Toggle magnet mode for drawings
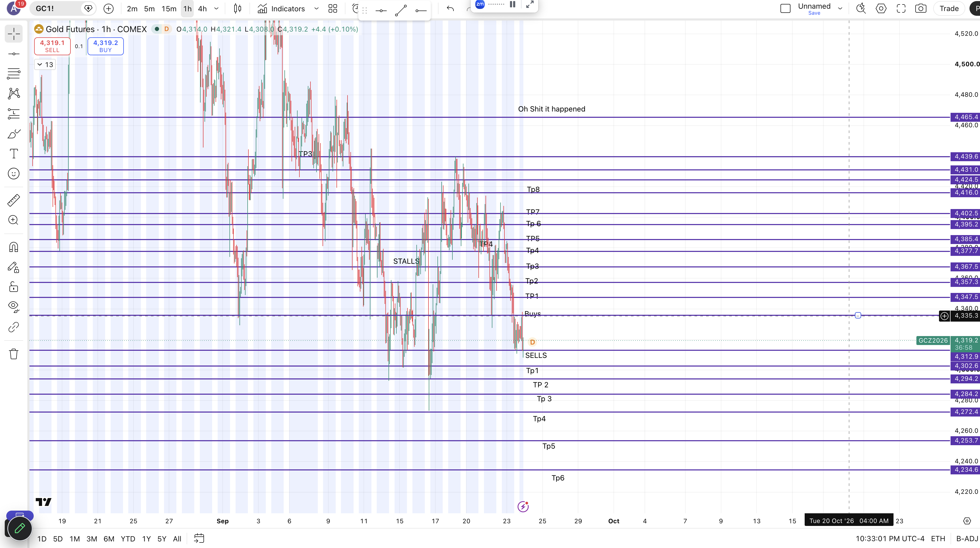The image size is (980, 548). pos(14,247)
